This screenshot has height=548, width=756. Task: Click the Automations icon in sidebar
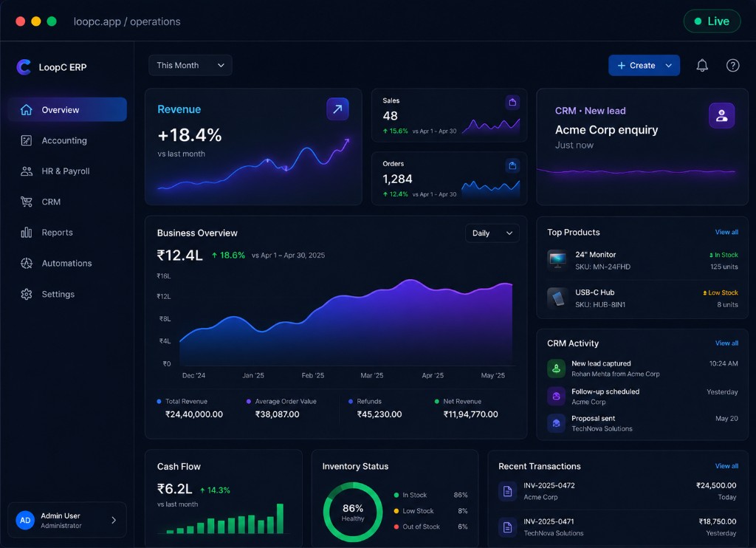pyautogui.click(x=27, y=264)
